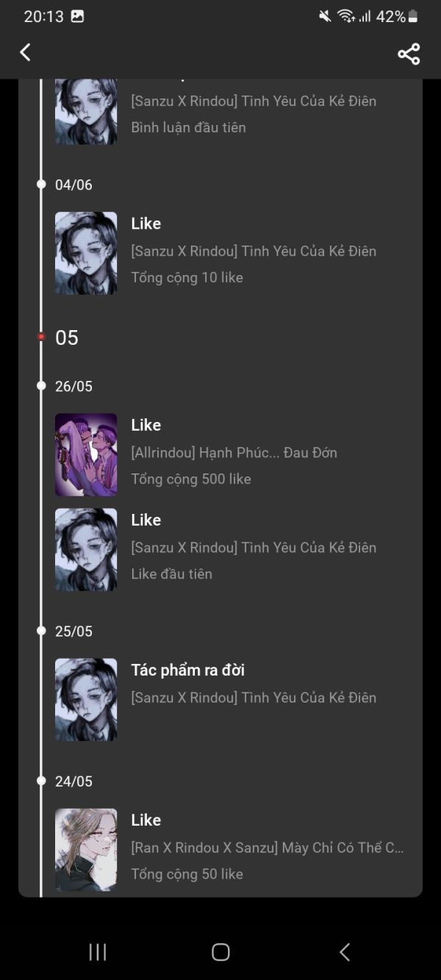The height and width of the screenshot is (980, 441).
Task: Open the Allrindou purple cover thumbnail
Action: coord(86,455)
